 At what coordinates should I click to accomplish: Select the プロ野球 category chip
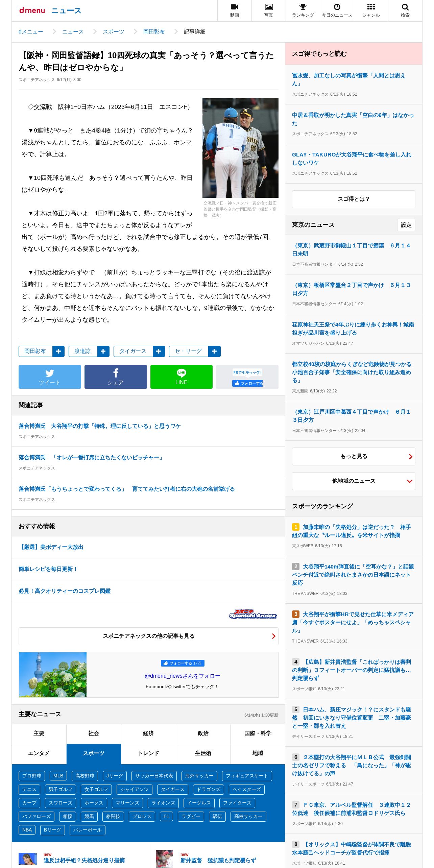click(x=32, y=776)
